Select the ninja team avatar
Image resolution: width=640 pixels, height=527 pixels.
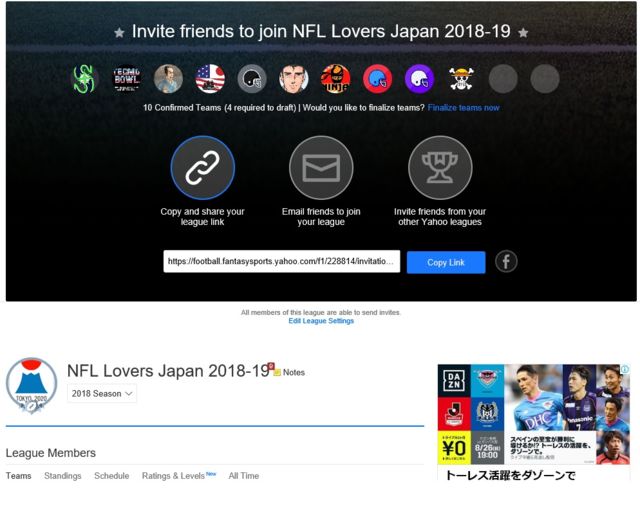[x=335, y=79]
